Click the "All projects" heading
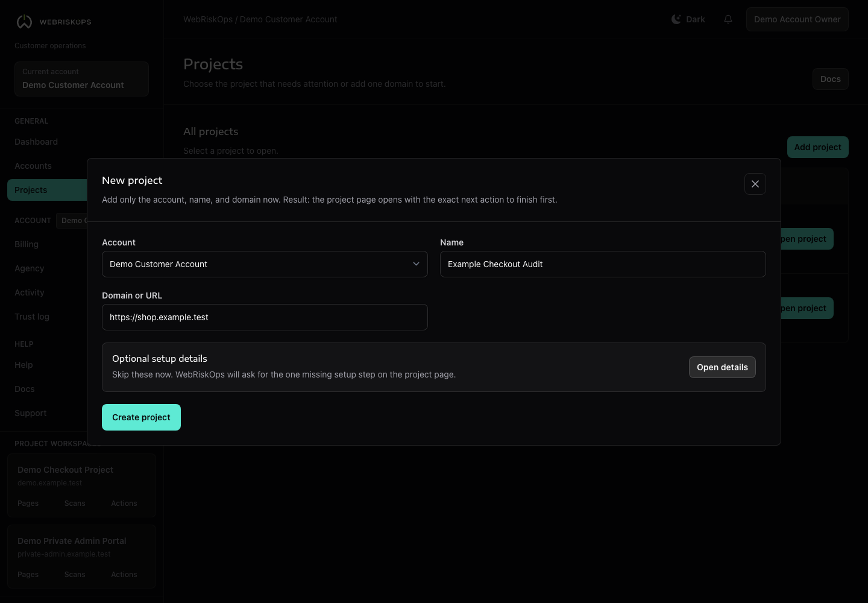The width and height of the screenshot is (868, 603). click(211, 131)
